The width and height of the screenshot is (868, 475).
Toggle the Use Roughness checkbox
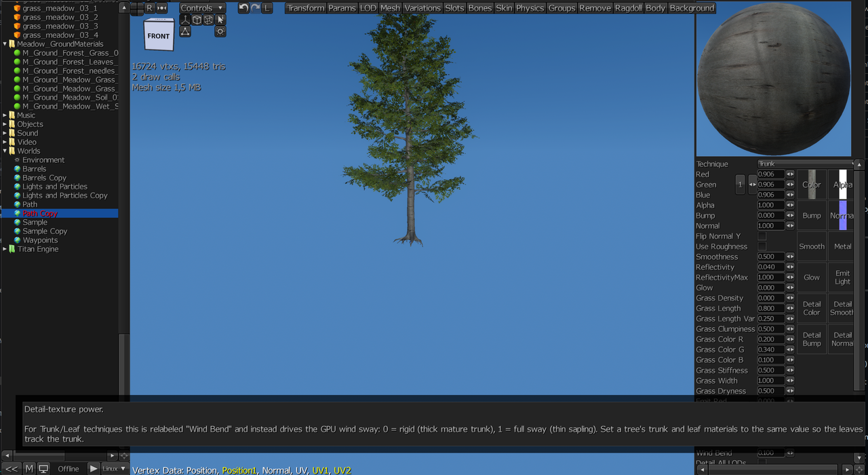(x=762, y=246)
